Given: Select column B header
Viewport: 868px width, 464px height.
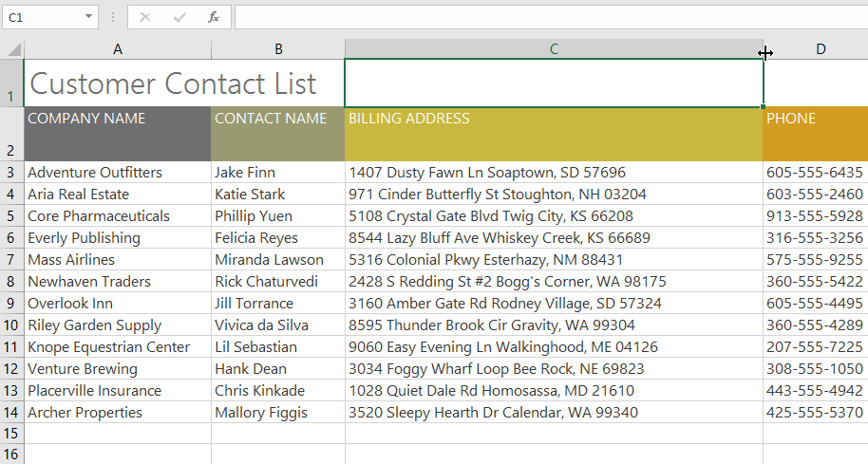Looking at the screenshot, I should [278, 49].
